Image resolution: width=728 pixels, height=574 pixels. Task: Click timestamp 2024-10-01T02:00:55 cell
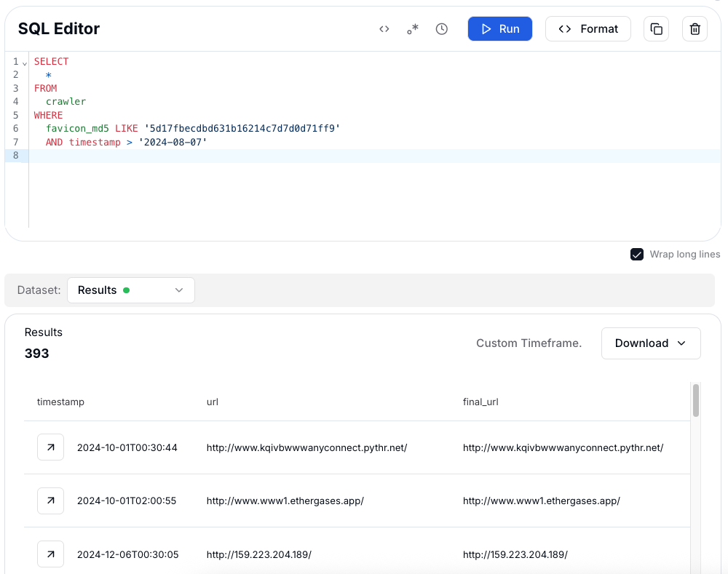click(x=127, y=501)
